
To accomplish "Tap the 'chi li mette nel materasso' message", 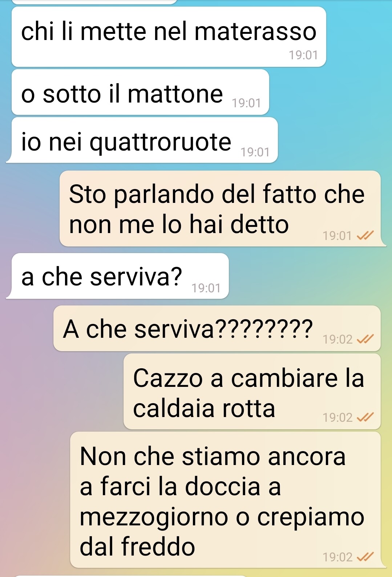I will coord(169,37).
